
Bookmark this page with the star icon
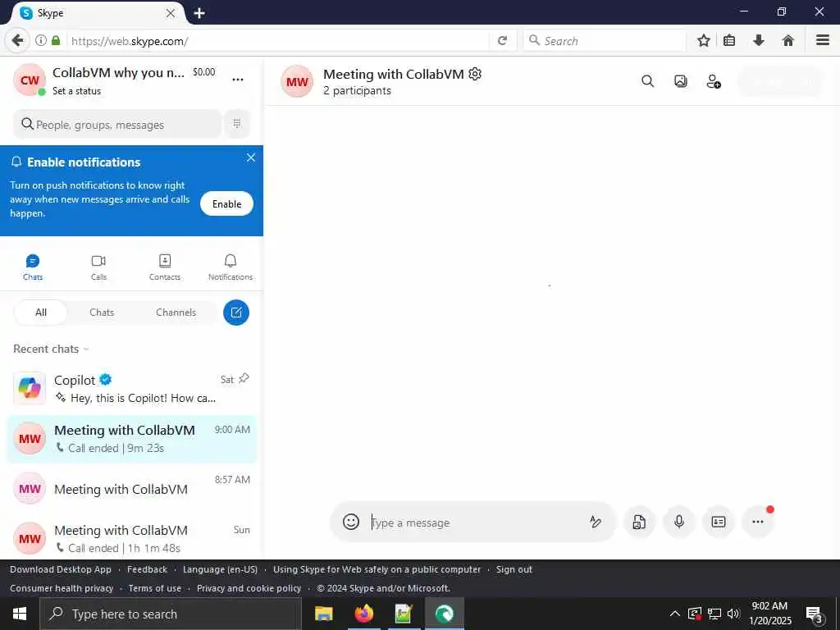pos(703,41)
